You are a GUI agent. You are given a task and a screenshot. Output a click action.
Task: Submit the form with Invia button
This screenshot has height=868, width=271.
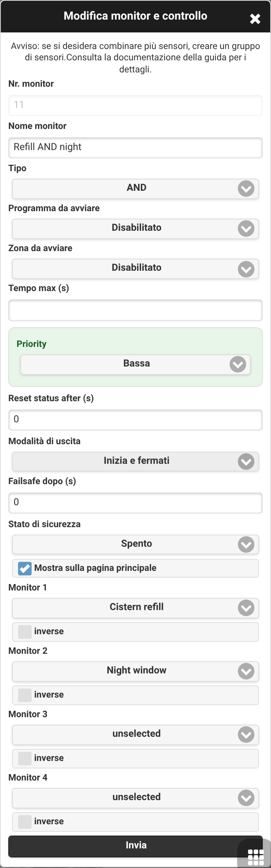(x=135, y=846)
